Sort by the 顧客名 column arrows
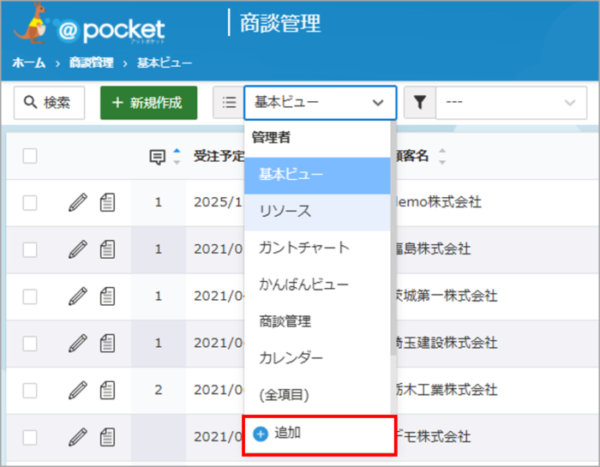600x467 pixels. (x=443, y=156)
